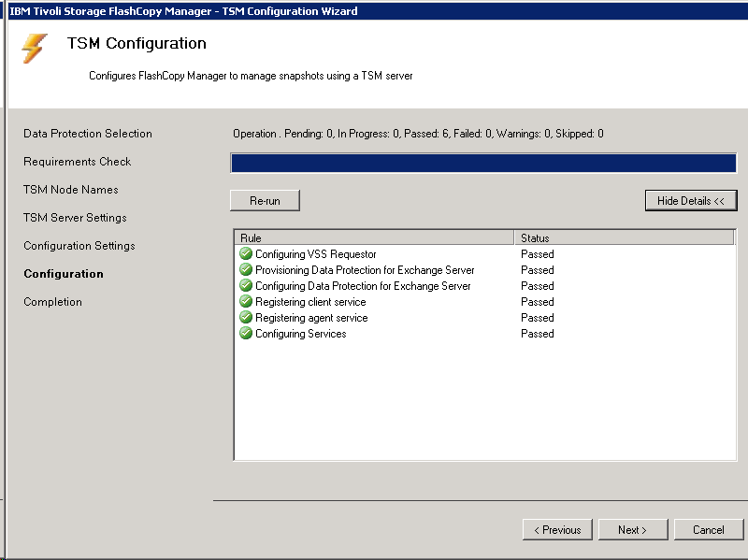Open the Requirements Check step
748x560 pixels.
[78, 162]
